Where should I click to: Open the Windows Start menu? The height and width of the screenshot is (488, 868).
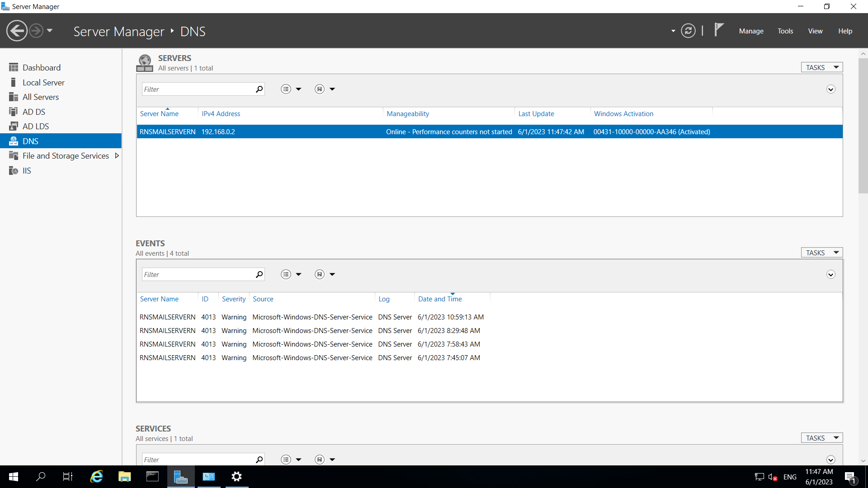[14, 477]
